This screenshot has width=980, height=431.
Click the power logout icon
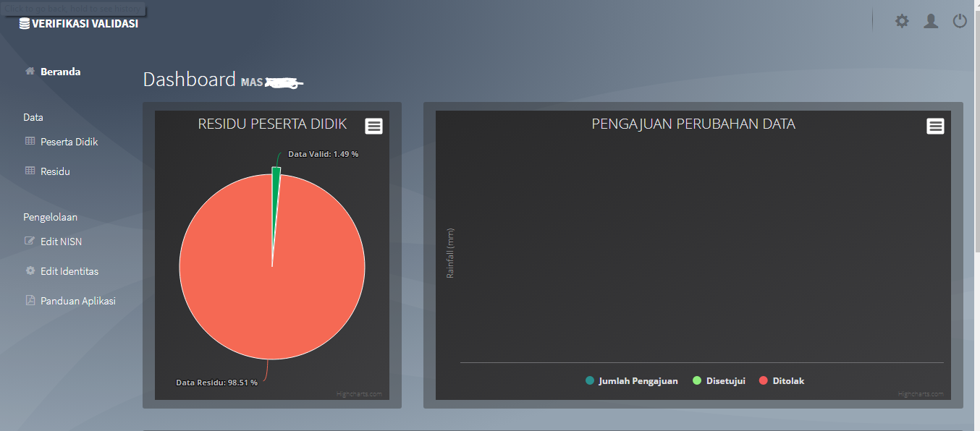click(960, 20)
